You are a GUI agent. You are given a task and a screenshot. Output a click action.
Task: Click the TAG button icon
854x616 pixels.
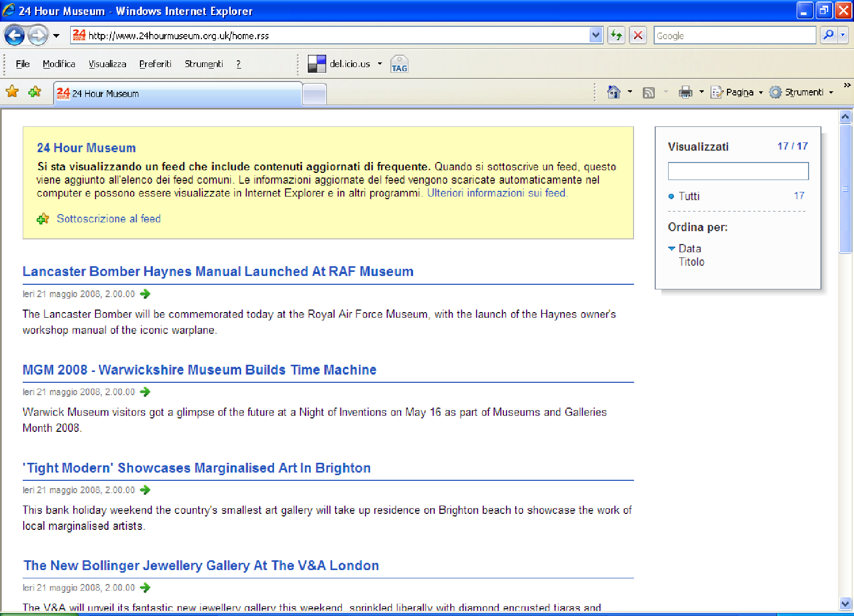point(399,64)
